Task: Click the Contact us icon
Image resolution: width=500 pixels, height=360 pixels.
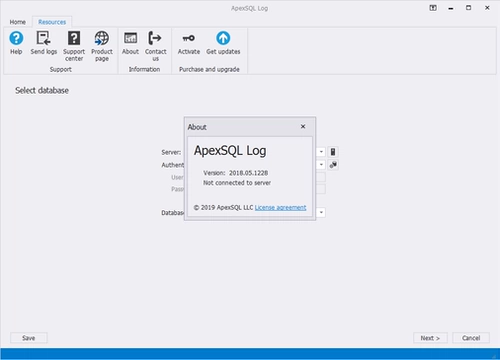Action: click(155, 46)
